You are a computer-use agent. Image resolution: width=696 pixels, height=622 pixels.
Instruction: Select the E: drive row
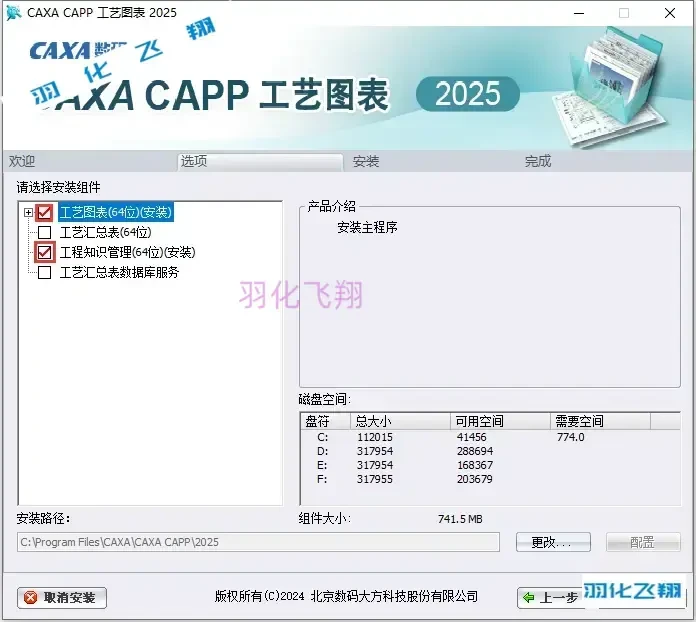490,465
